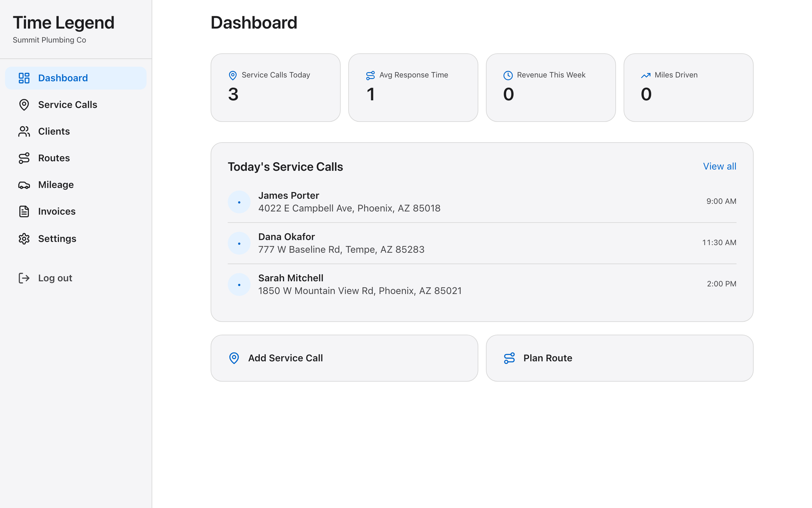Click the 2:00 PM time
The width and height of the screenshot is (812, 508).
point(721,284)
